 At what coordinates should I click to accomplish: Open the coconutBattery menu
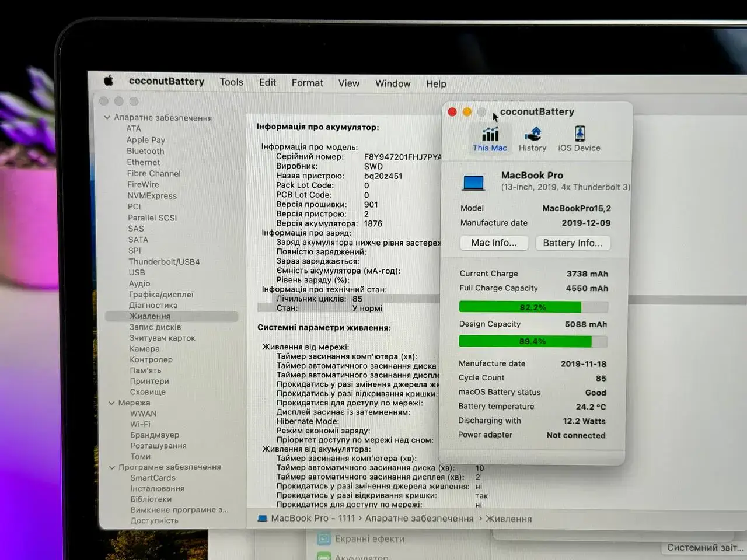166,82
